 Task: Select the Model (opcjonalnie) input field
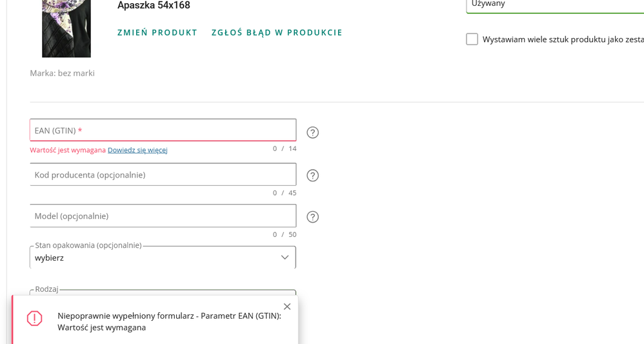[x=163, y=216]
